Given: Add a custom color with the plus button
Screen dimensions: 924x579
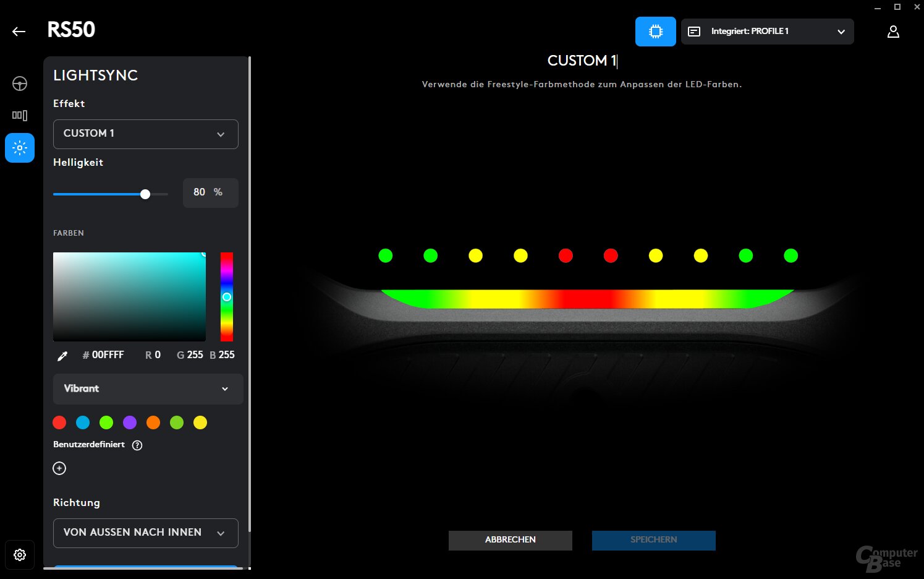Looking at the screenshot, I should [59, 468].
